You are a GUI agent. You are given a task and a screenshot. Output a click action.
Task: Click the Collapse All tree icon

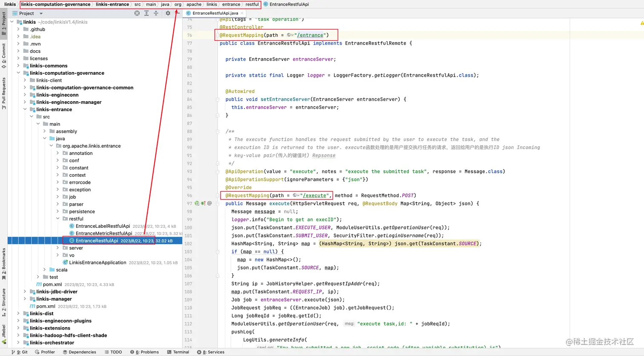[x=156, y=13]
